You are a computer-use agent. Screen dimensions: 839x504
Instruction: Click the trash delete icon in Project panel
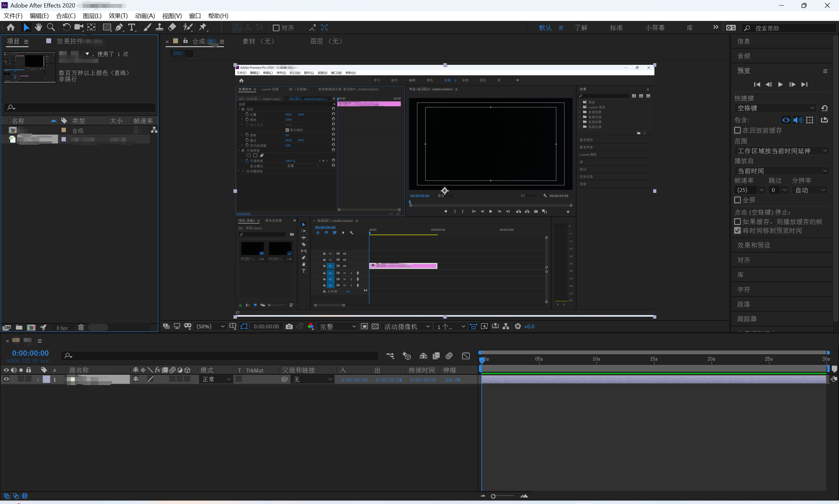click(x=81, y=327)
